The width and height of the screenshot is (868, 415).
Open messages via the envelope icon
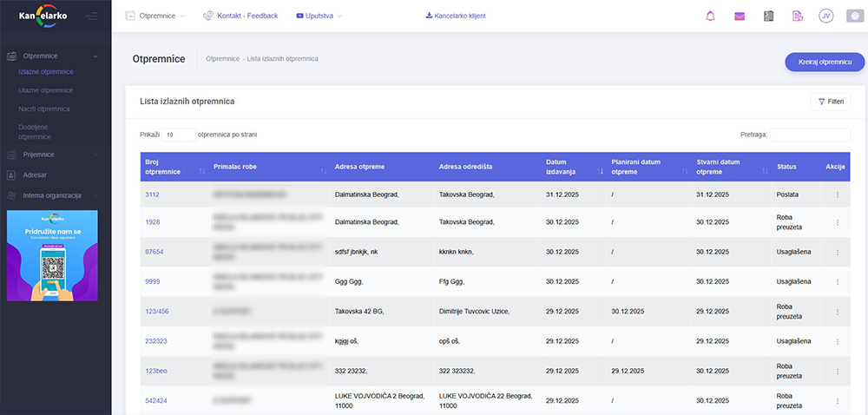[740, 16]
